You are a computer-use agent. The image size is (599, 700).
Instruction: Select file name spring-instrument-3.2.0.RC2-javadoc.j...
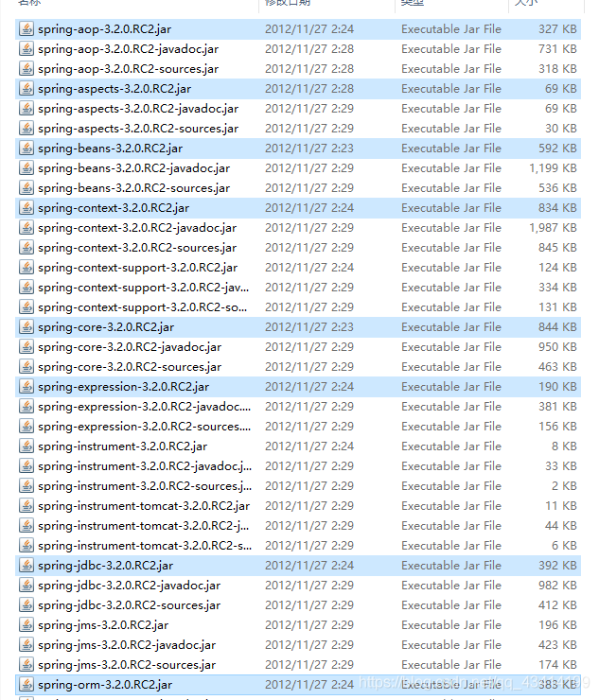[x=145, y=466]
